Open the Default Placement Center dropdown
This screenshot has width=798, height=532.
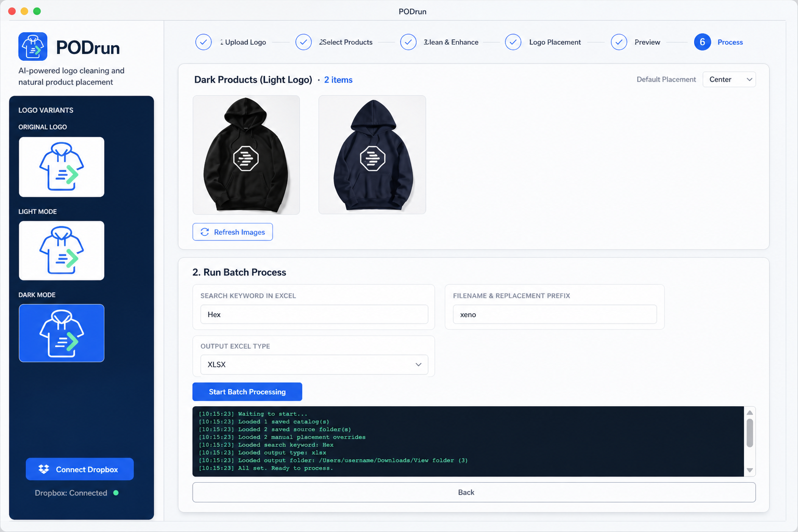tap(729, 79)
